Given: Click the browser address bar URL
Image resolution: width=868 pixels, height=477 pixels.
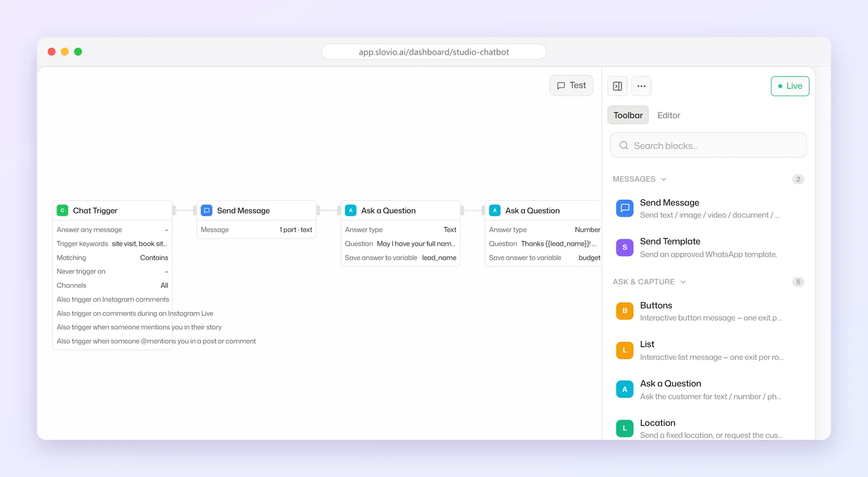Looking at the screenshot, I should pyautogui.click(x=433, y=52).
